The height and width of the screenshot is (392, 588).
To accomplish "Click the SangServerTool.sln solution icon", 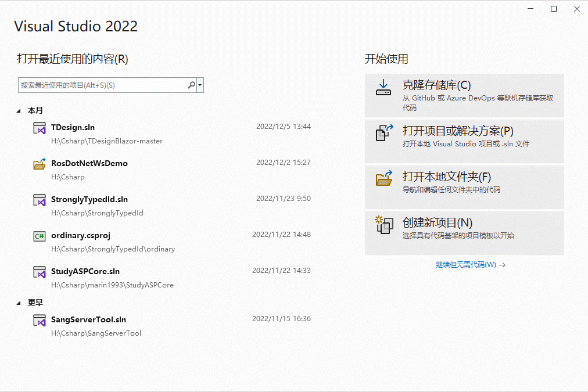I will click(x=39, y=319).
